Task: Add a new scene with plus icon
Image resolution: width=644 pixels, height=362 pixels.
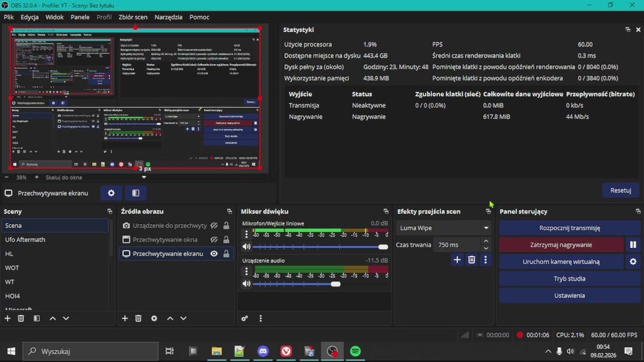Action: [8, 318]
